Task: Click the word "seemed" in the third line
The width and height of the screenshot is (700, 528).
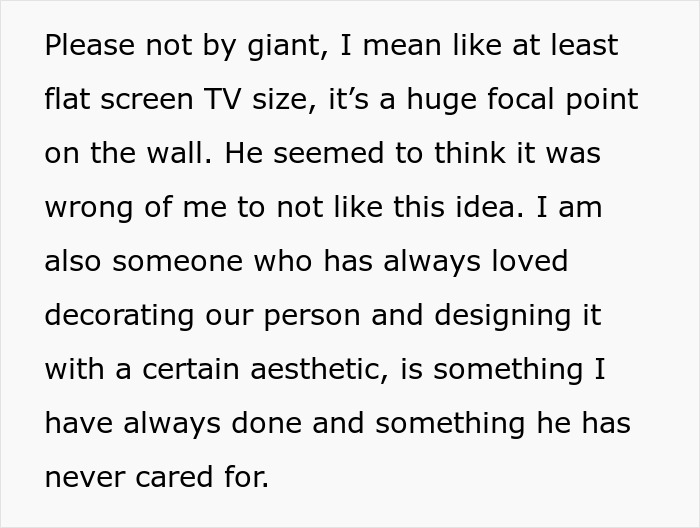Action: pyautogui.click(x=329, y=153)
